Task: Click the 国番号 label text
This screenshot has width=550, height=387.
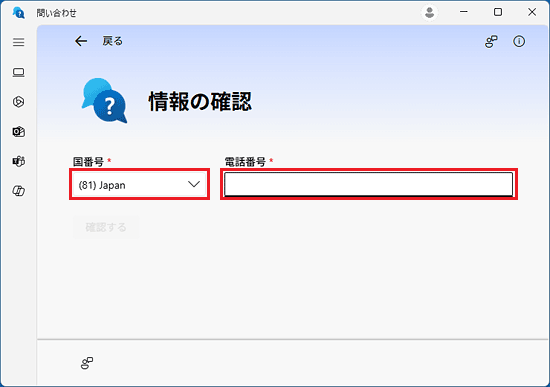Action: tap(88, 161)
